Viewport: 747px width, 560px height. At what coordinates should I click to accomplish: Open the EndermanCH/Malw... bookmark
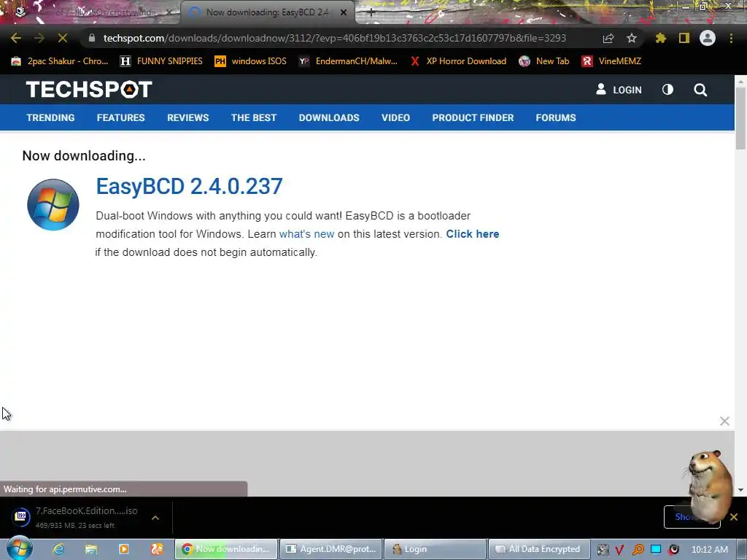[x=348, y=61]
